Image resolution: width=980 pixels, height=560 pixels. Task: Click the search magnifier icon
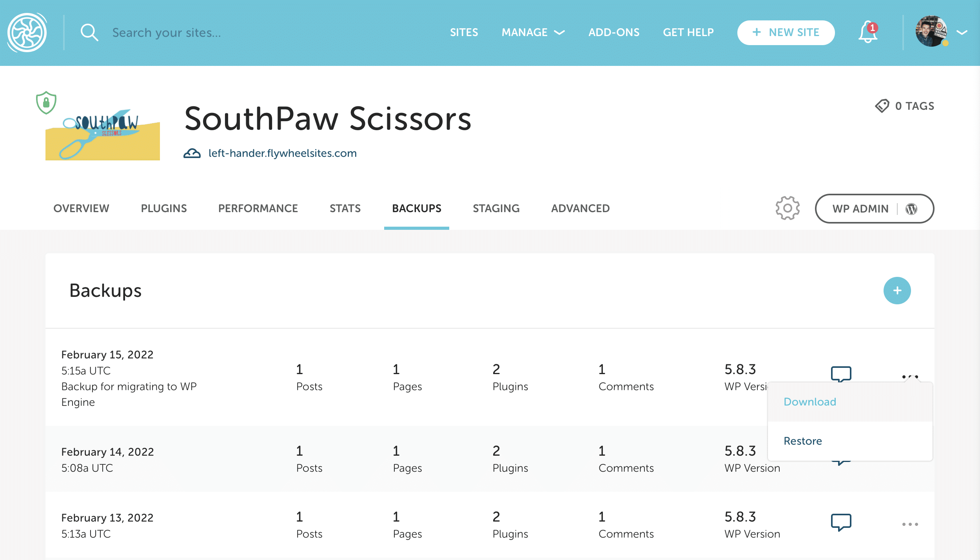point(89,33)
